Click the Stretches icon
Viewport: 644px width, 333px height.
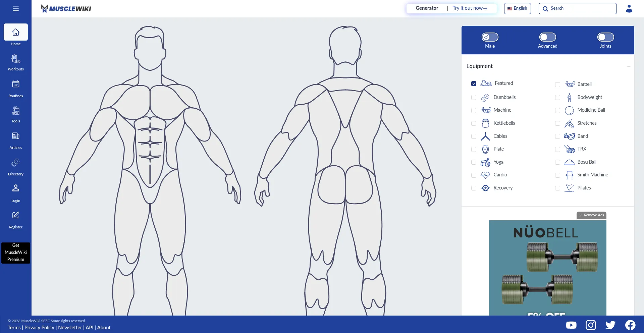(569, 123)
